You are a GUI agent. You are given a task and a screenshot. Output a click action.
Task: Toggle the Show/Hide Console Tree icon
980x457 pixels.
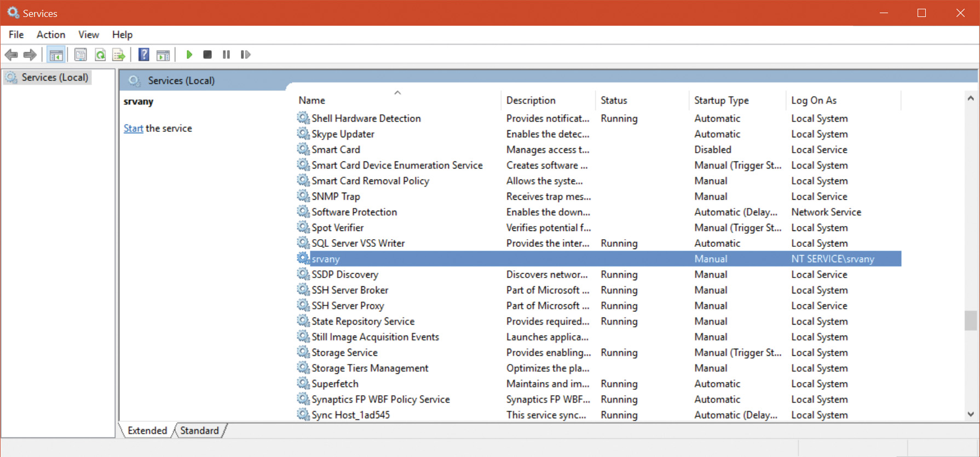point(56,55)
